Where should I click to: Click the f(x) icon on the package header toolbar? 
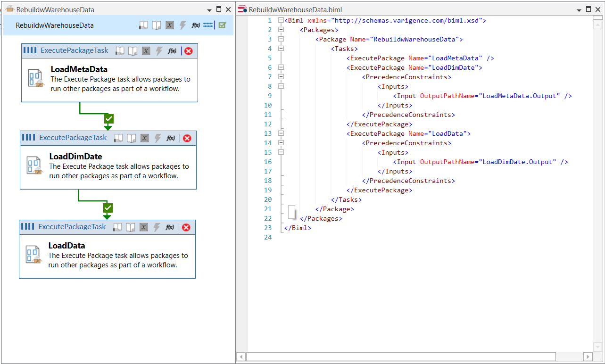[195, 25]
